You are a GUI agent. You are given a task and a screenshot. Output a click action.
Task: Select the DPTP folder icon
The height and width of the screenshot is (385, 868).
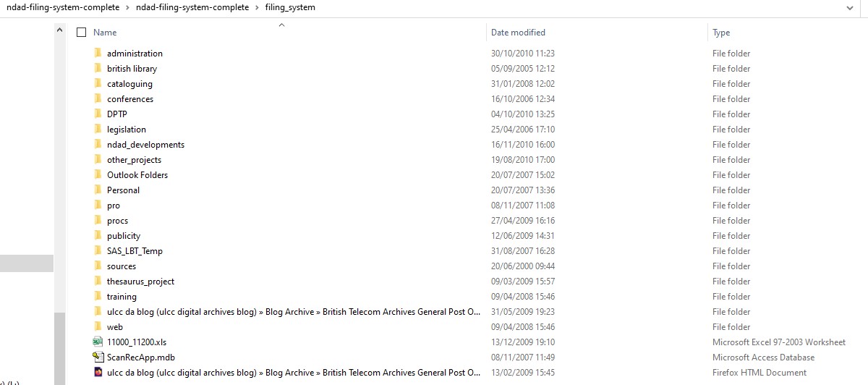pos(98,114)
